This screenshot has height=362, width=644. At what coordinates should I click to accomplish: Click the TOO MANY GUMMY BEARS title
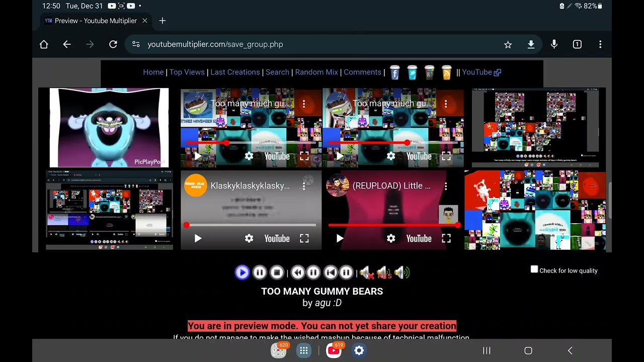click(x=322, y=292)
